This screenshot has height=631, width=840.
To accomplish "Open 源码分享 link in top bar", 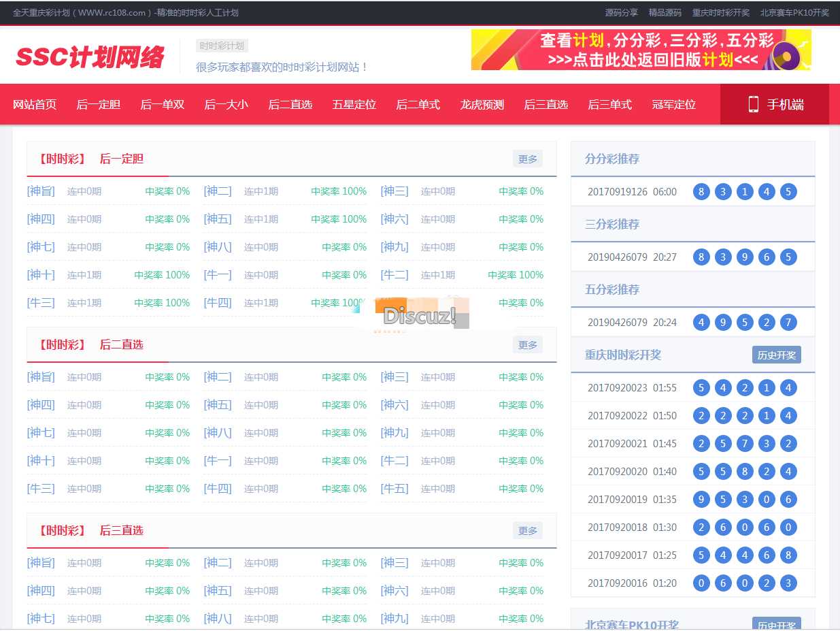I will (622, 12).
